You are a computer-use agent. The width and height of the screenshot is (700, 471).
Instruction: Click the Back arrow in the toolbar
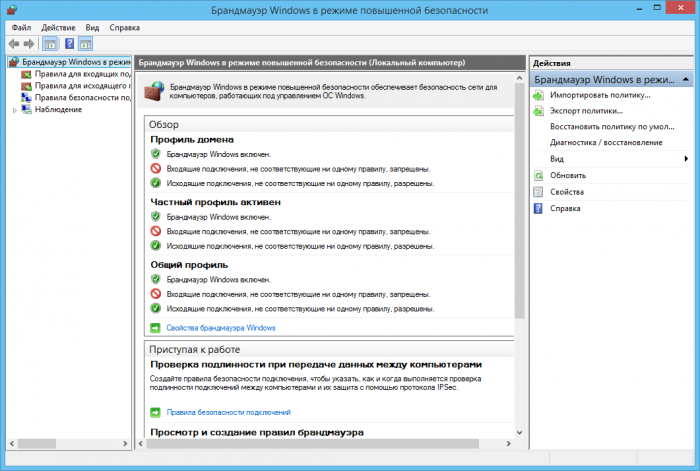[x=14, y=44]
